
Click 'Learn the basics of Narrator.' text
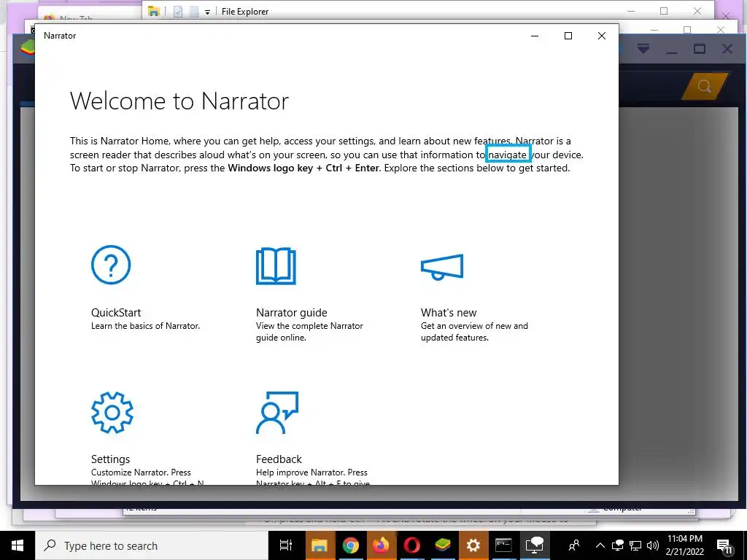145,326
